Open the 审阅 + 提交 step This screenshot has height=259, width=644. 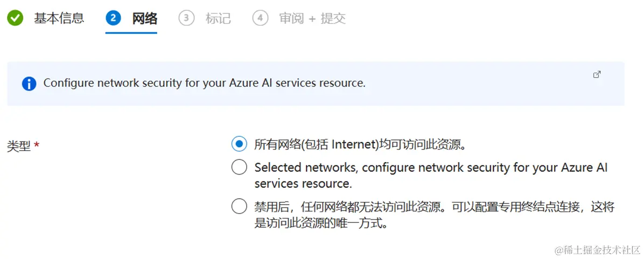click(x=312, y=19)
